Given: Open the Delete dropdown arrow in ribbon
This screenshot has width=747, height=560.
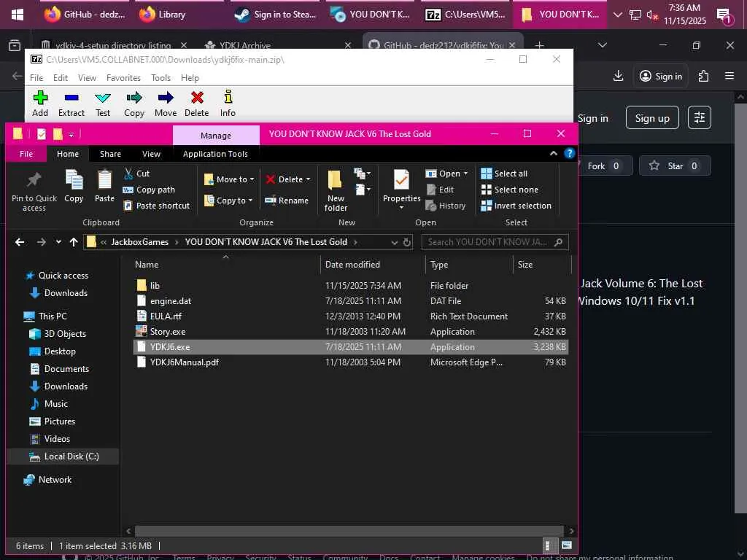Looking at the screenshot, I should click(309, 179).
